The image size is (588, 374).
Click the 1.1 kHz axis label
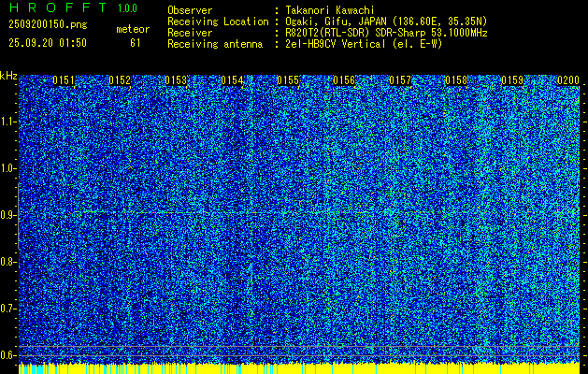(7, 122)
